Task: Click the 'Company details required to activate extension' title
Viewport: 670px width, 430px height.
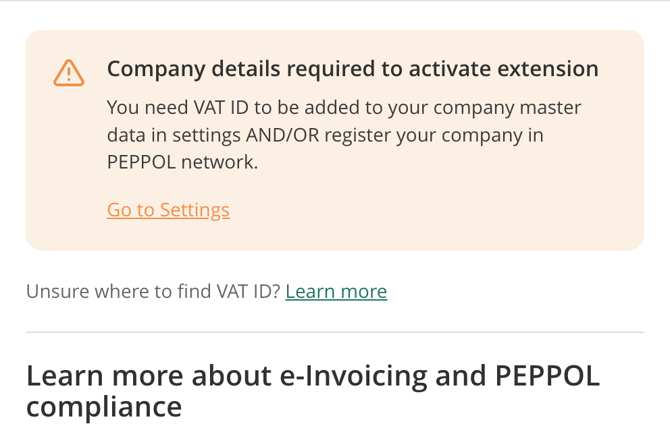Action: 352,69
